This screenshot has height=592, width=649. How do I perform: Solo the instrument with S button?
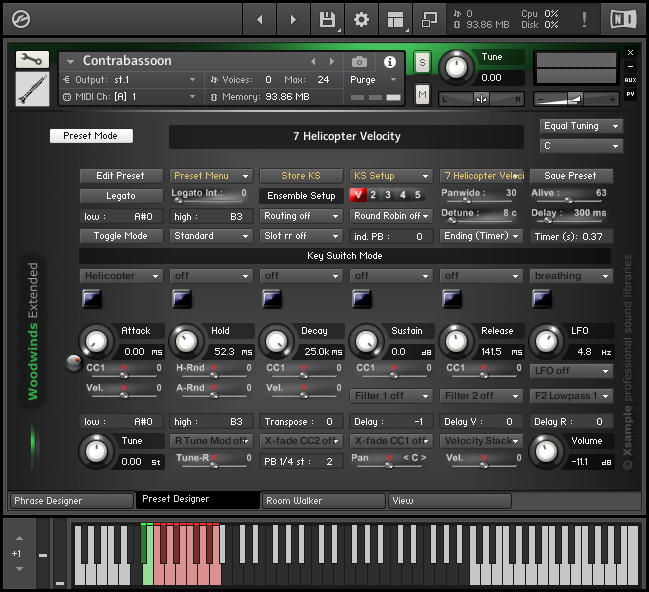tap(422, 63)
